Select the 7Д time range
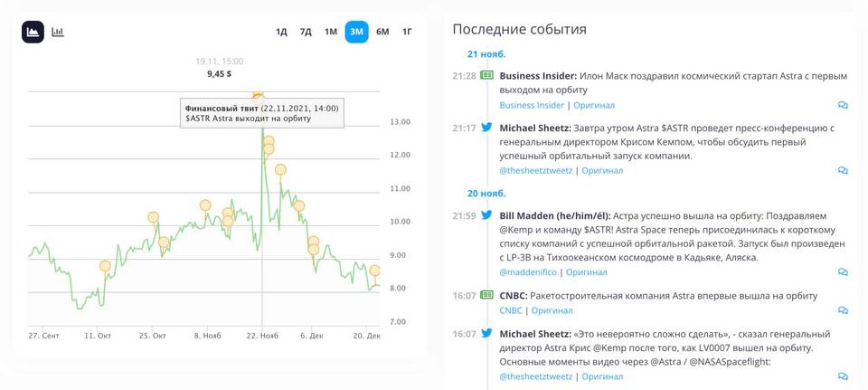The height and width of the screenshot is (390, 868). 306,32
